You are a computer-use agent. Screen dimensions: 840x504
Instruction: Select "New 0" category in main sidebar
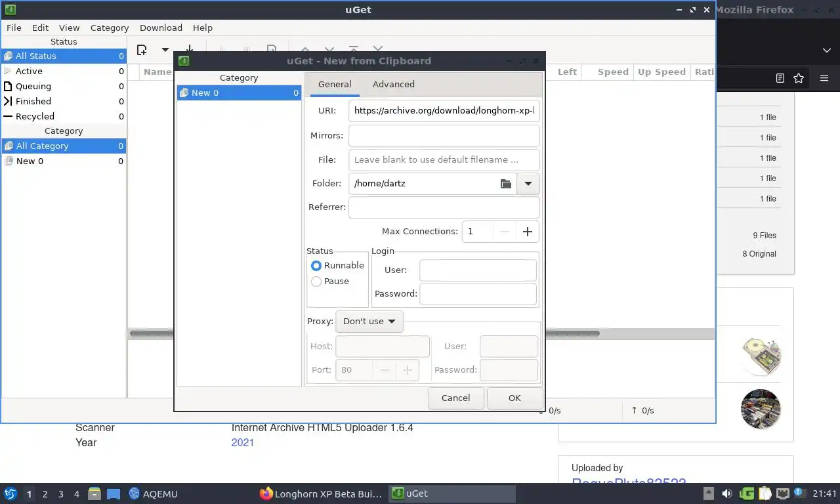pos(64,161)
